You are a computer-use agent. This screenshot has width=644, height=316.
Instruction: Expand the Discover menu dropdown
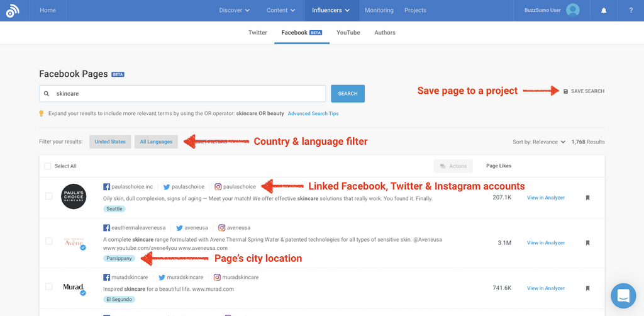(234, 11)
